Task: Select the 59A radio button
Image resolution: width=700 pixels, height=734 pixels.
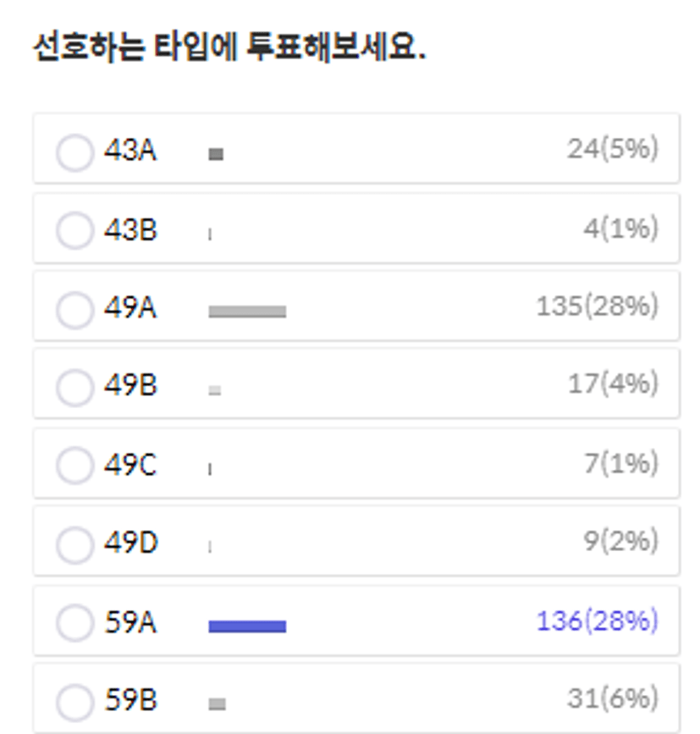Action: click(74, 622)
